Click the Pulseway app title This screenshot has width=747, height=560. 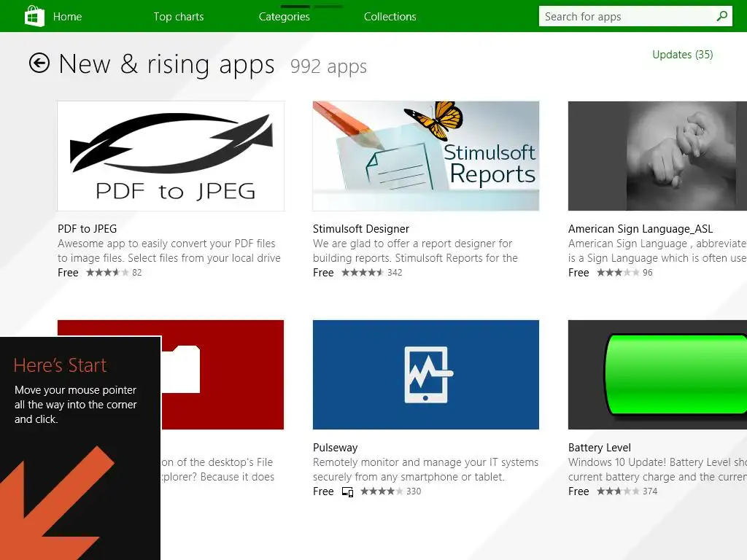[x=336, y=448]
